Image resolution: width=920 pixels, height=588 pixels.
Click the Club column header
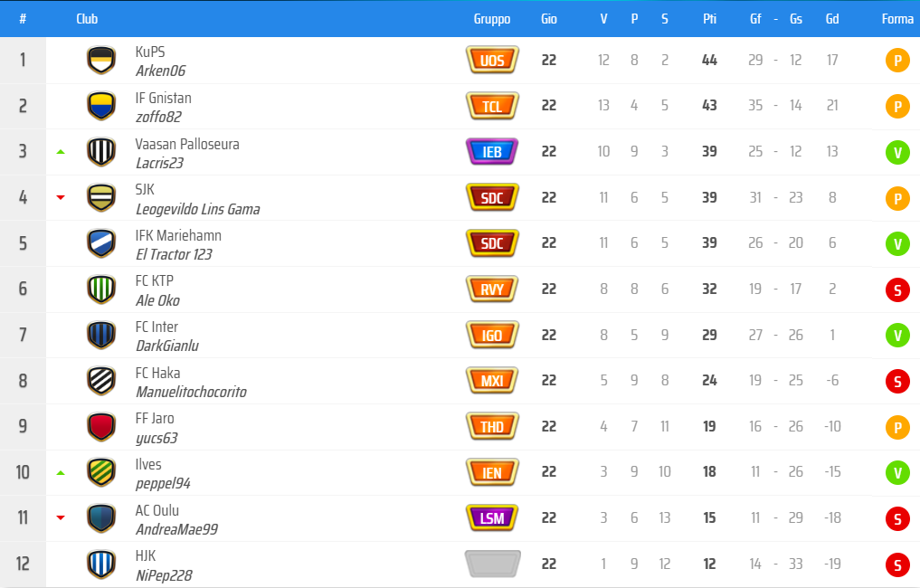[87, 19]
